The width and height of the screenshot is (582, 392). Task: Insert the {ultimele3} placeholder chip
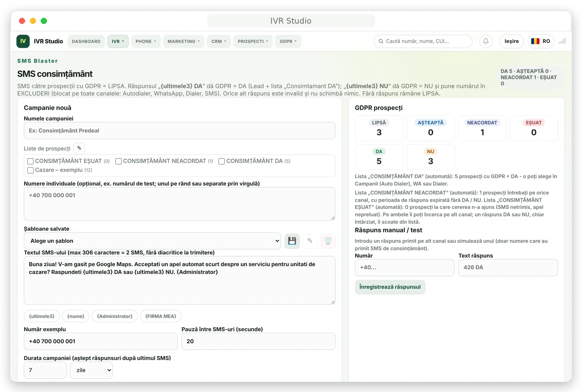click(42, 316)
